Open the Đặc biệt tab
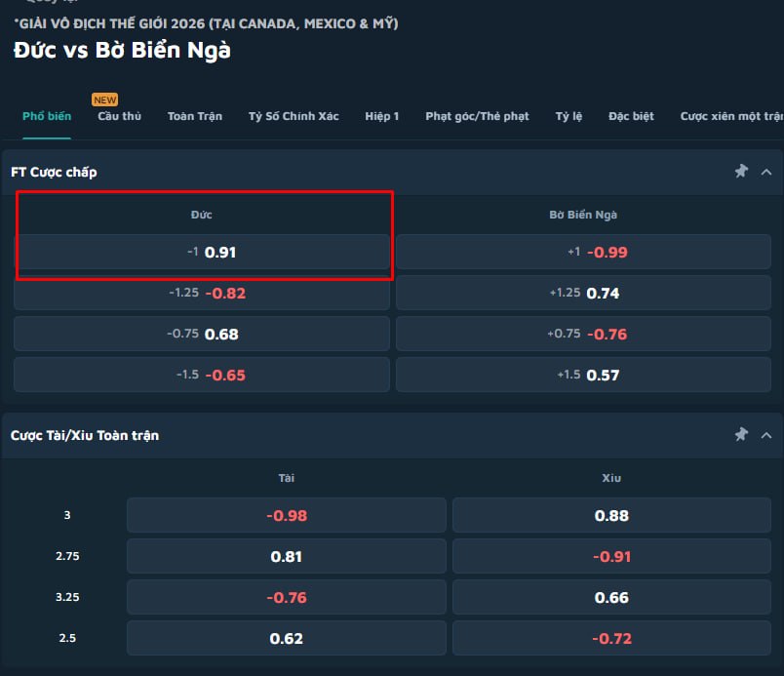 (631, 116)
